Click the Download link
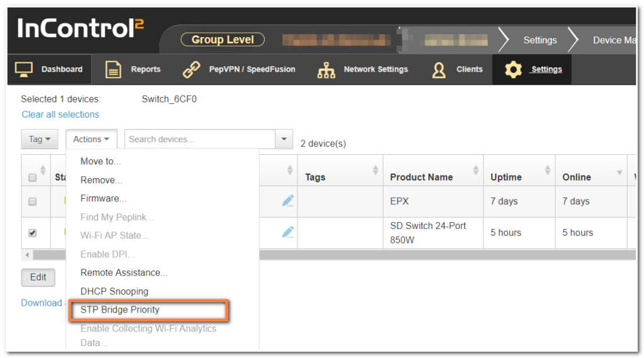The height and width of the screenshot is (358, 644). (x=42, y=303)
